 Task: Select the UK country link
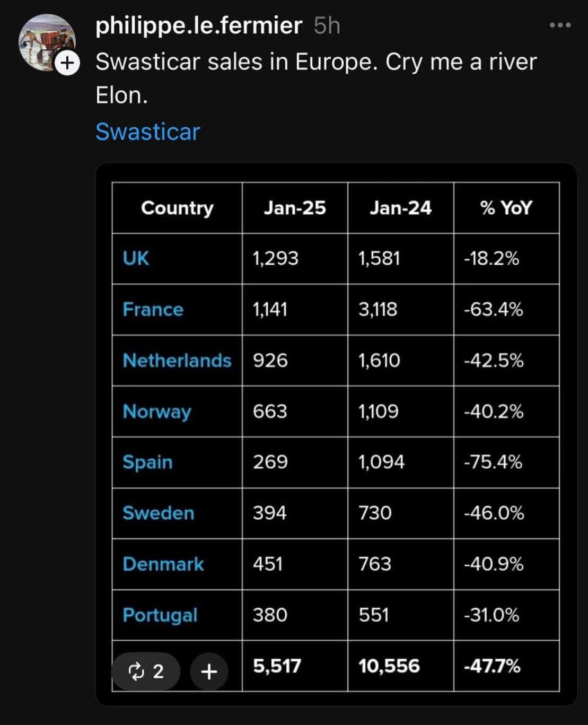136,258
